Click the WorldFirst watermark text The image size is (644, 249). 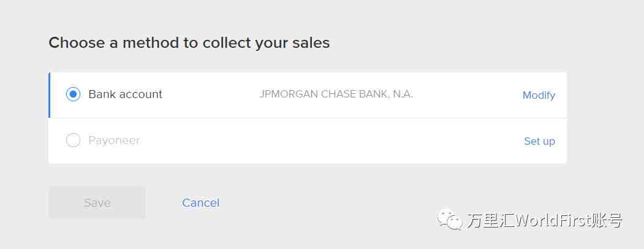click(x=544, y=221)
